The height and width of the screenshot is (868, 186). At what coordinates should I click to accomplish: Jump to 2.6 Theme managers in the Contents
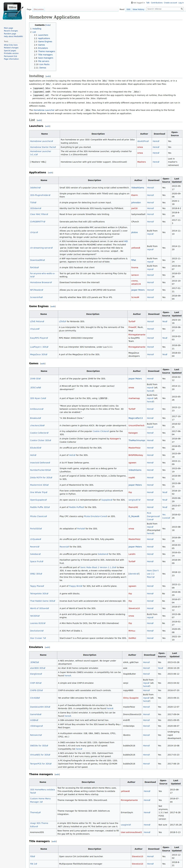pyautogui.click(x=45, y=51)
